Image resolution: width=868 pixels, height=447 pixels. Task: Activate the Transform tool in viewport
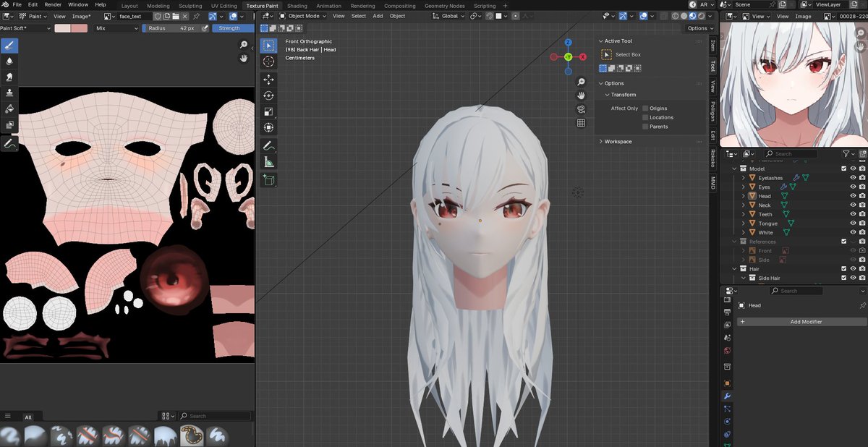coord(268,127)
